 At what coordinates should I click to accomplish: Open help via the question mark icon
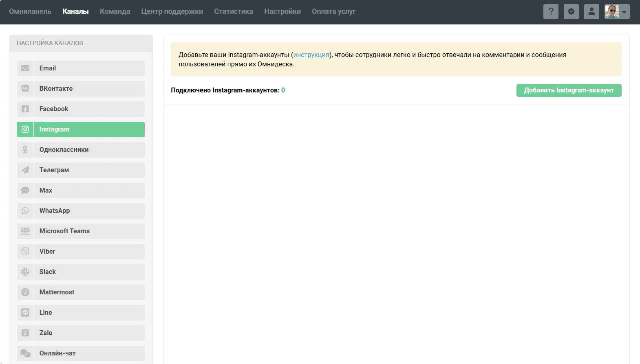coord(551,11)
